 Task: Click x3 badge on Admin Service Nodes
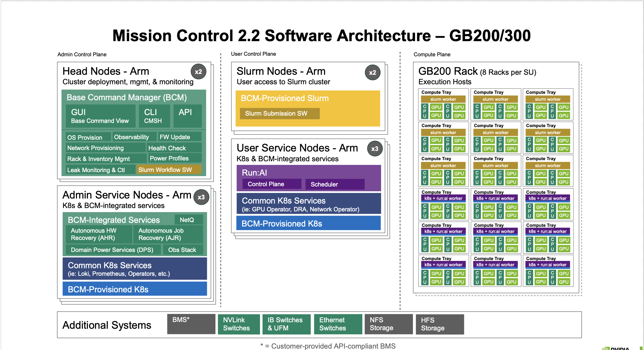point(201,197)
